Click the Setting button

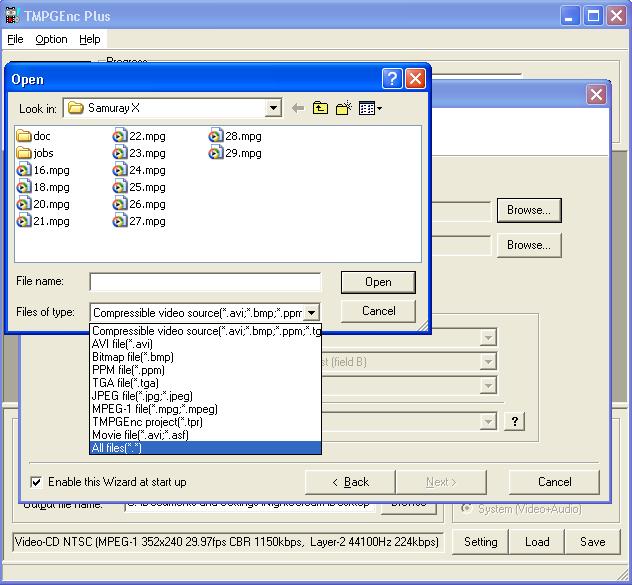pos(480,542)
